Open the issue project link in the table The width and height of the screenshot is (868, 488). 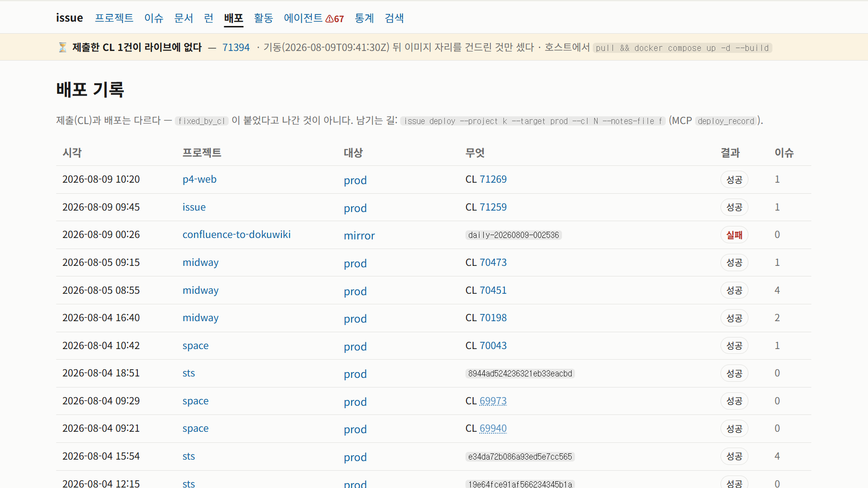[194, 207]
